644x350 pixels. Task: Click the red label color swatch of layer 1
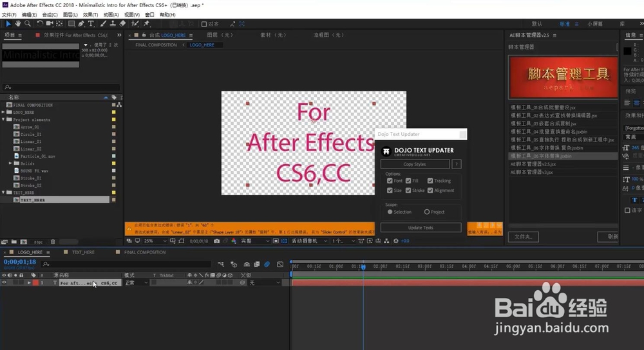point(35,282)
